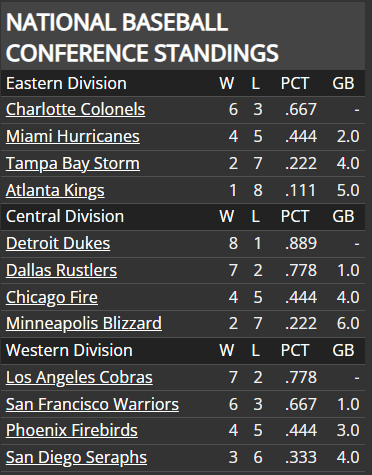This screenshot has width=372, height=475.
Task: Click the Western Division header label
Action: click(x=69, y=350)
